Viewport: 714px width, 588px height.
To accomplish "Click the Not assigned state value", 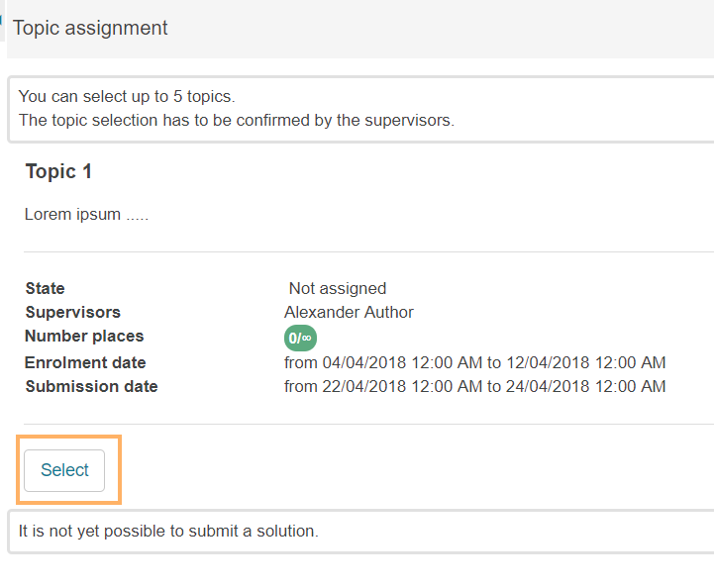I will pos(337,288).
